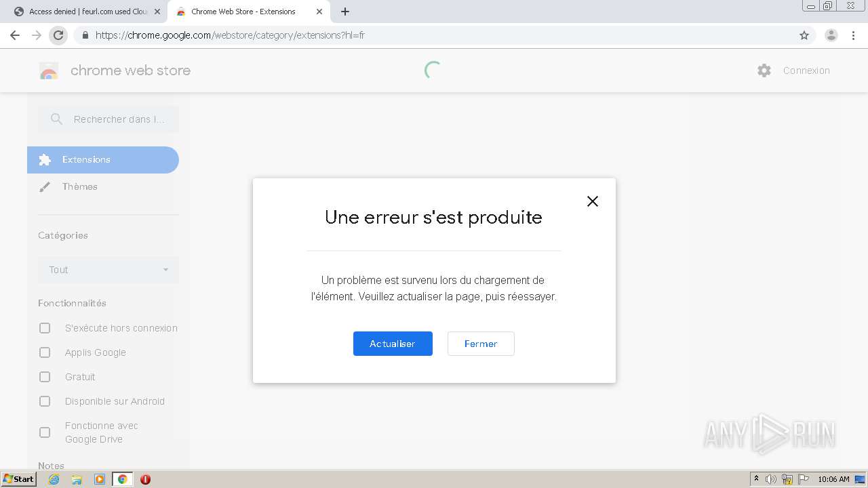This screenshot has width=868, height=488.
Task: Open the settings gear in web store header
Action: (764, 70)
